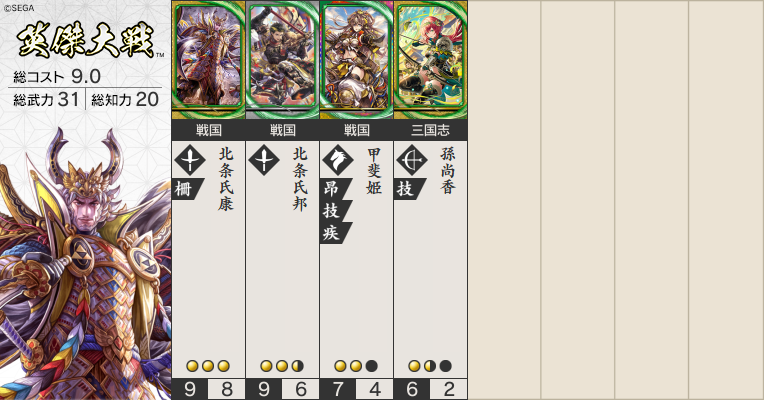Viewport: 764px width, 400px height.
Task: Click the 技 skill badge under 孫尚香
Action: tap(409, 189)
